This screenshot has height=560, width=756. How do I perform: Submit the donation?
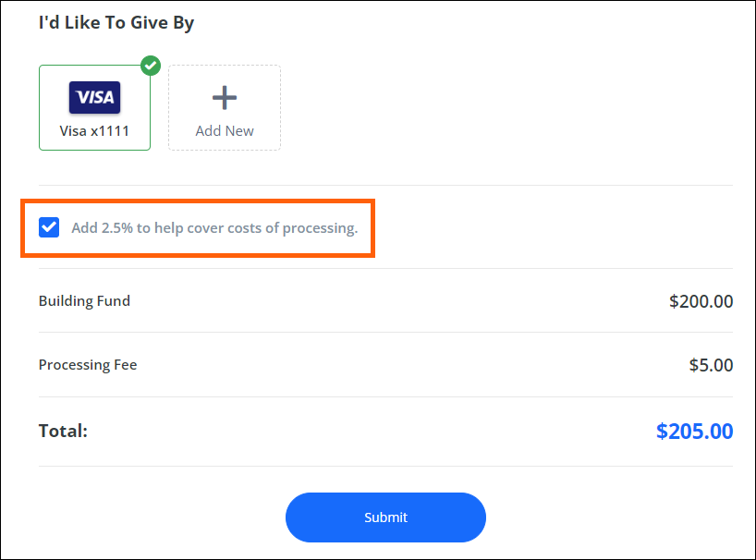pyautogui.click(x=385, y=517)
